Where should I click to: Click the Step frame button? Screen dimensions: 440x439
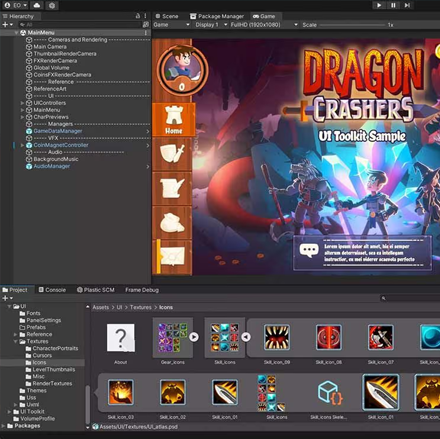407,5
